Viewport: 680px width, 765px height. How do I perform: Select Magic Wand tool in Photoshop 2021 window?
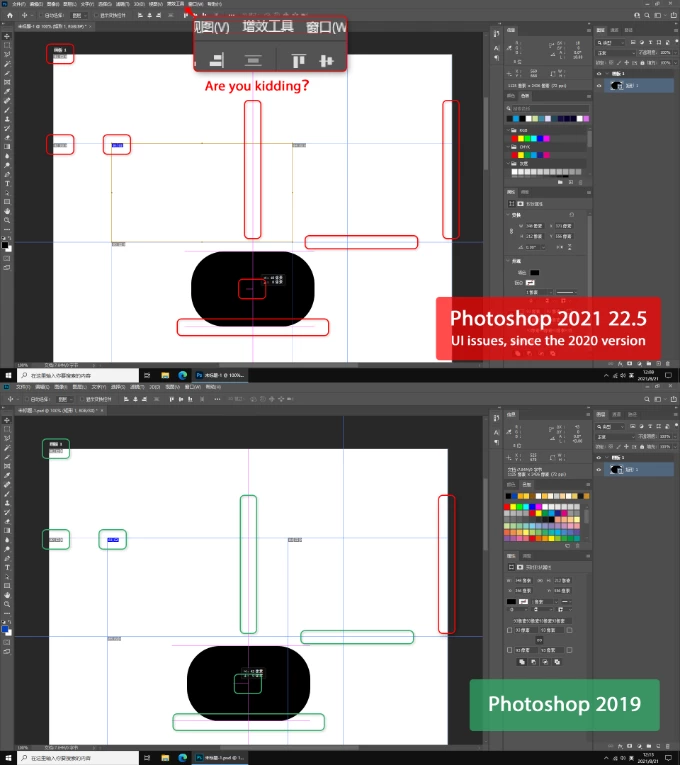pos(7,64)
